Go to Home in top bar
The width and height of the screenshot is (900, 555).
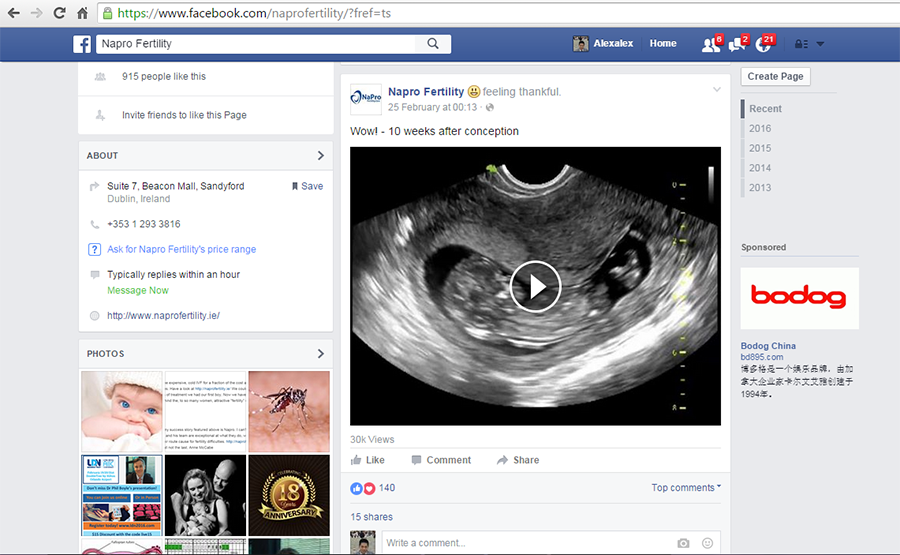pos(663,44)
